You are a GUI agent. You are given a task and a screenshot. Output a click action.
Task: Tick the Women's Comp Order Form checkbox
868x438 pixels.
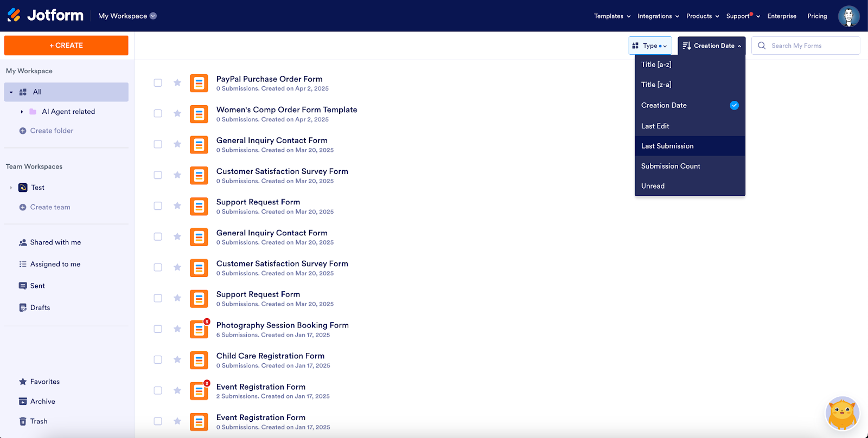(158, 114)
